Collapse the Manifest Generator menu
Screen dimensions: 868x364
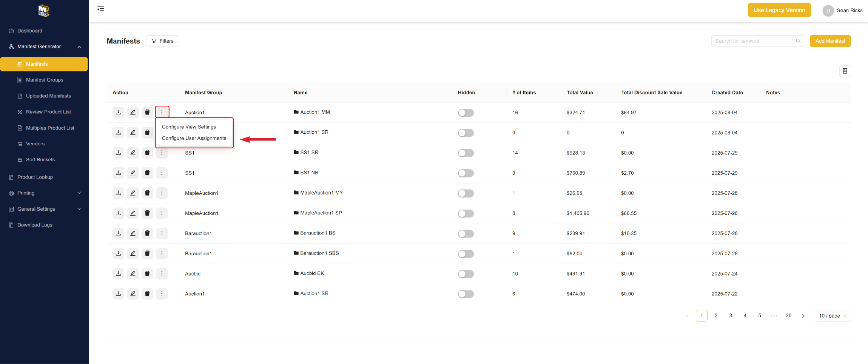(x=79, y=47)
